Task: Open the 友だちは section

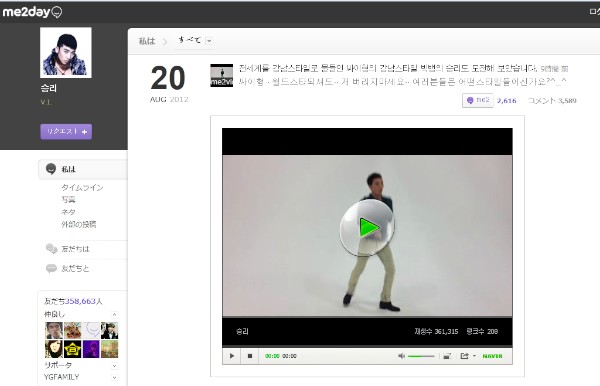Action: coord(75,249)
